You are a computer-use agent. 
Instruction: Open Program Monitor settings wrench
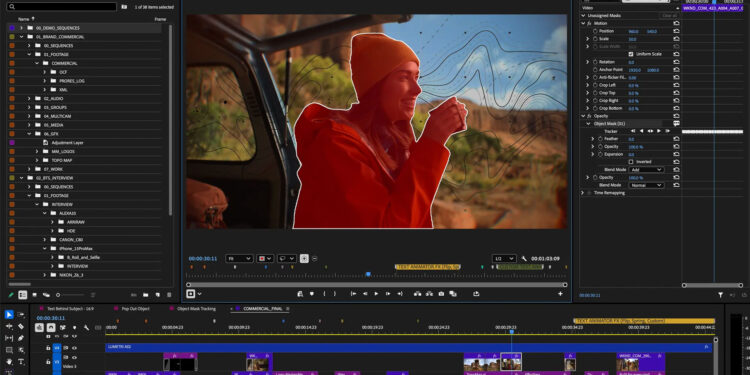click(524, 258)
